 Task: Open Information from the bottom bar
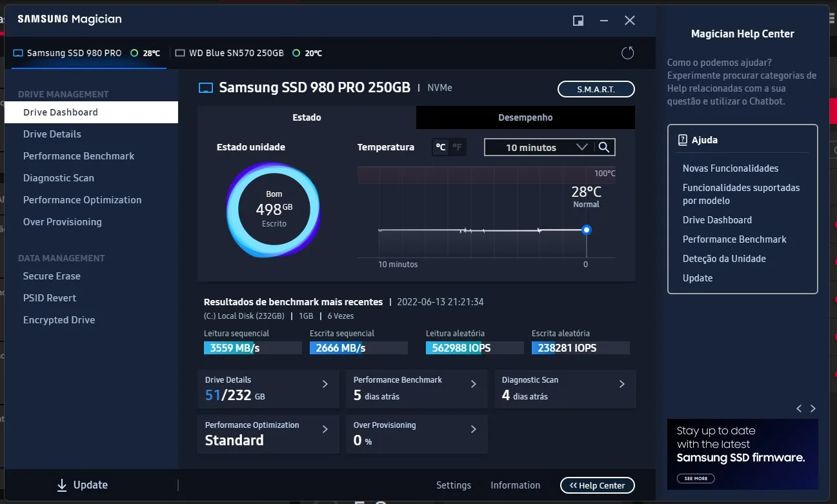coord(515,485)
